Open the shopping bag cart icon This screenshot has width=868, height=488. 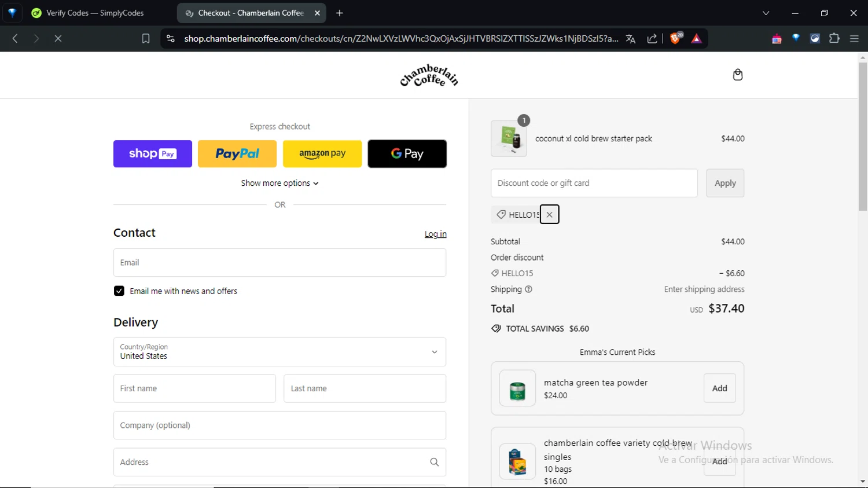[737, 75]
